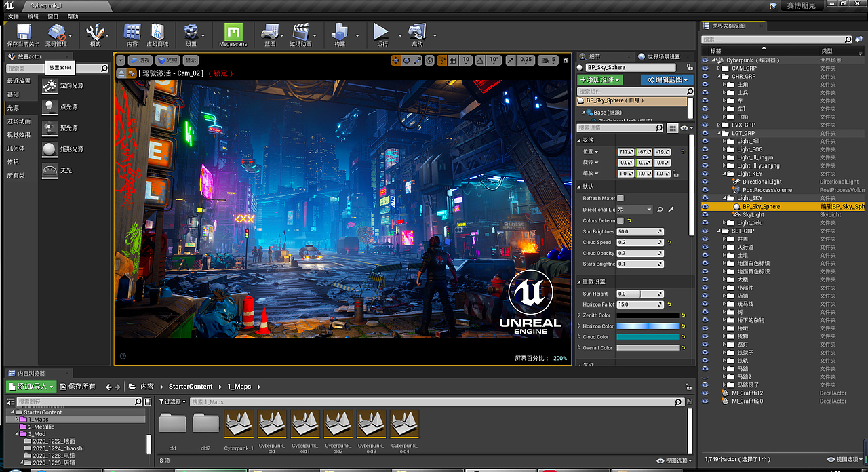
Task: Expand the Zenith Color property
Action: [579, 315]
